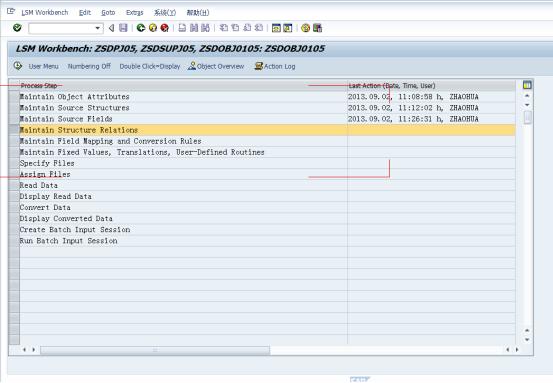The height and width of the screenshot is (383, 553).
Task: Select the Display Converted Data step
Action: click(x=183, y=219)
